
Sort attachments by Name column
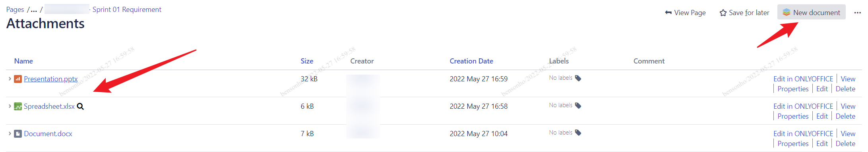point(23,61)
